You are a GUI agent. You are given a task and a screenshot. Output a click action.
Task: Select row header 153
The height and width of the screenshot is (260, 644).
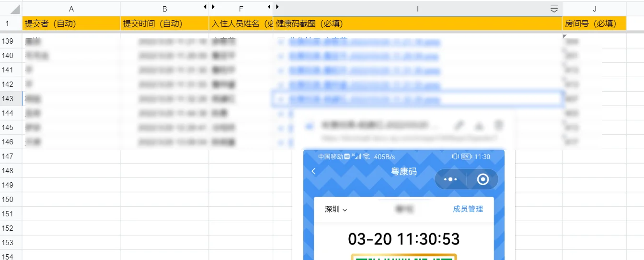pos(11,243)
